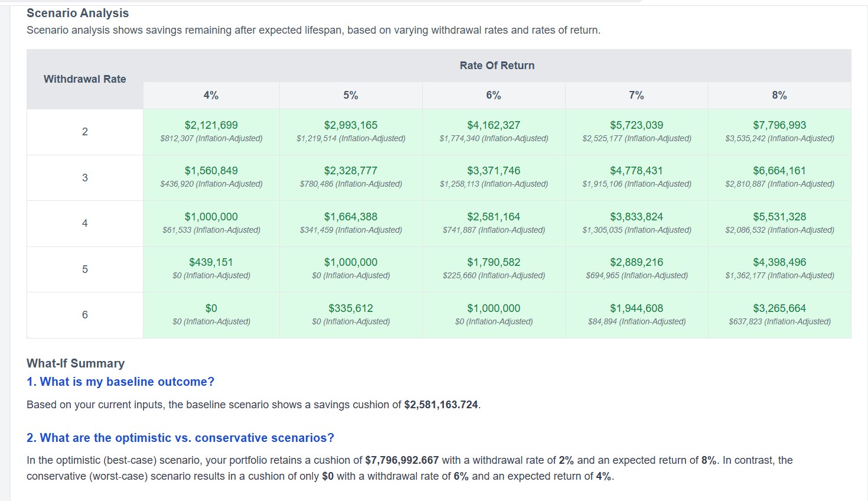Screen dimensions: 868x501
Task: Click the $1,000,000 cell at 4% withdrawal and return
Action: click(211, 223)
